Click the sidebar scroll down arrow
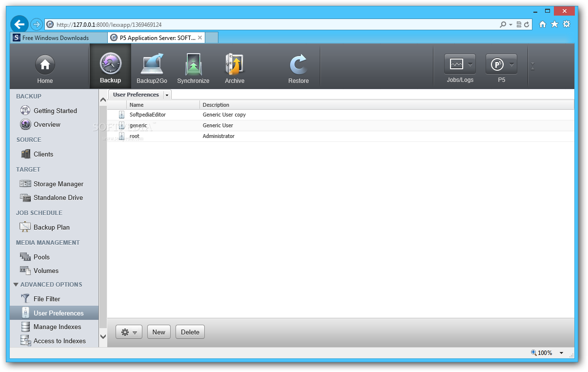Viewport: 588px width, 372px height. (103, 336)
